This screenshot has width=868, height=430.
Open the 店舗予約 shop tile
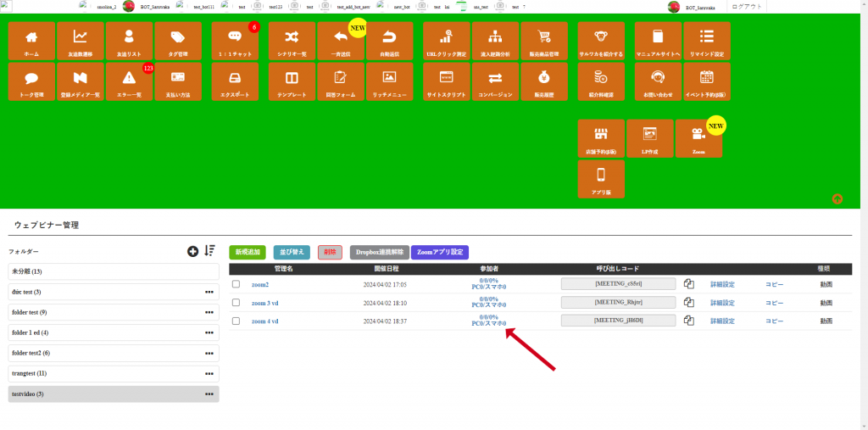point(601,138)
